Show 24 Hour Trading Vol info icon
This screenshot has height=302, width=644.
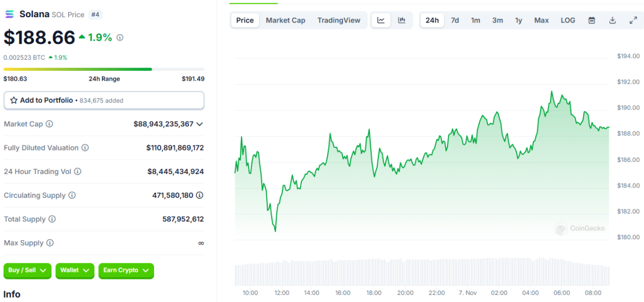pos(77,171)
